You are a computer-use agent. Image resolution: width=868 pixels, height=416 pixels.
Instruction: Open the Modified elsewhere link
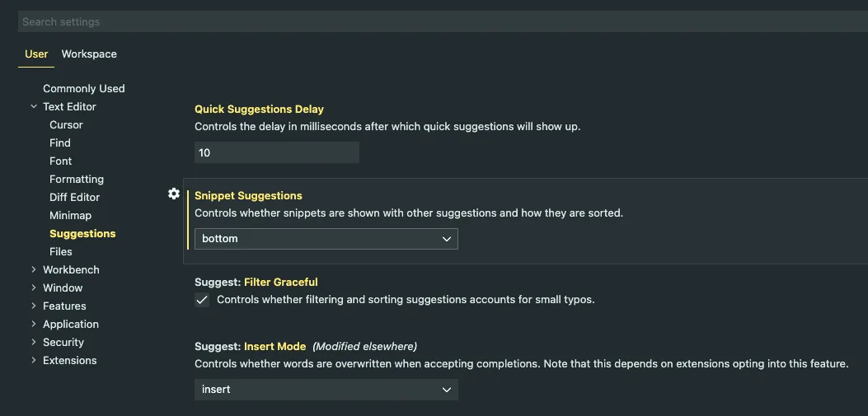tap(364, 347)
